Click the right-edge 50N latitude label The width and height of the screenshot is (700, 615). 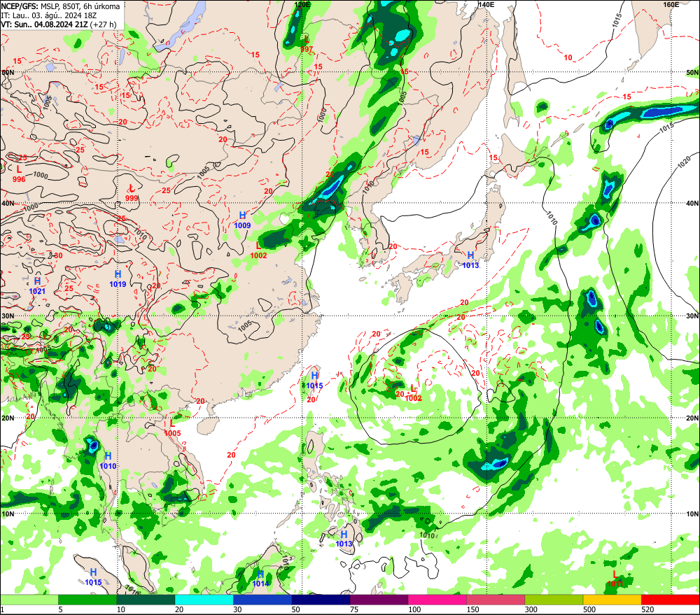(692, 72)
